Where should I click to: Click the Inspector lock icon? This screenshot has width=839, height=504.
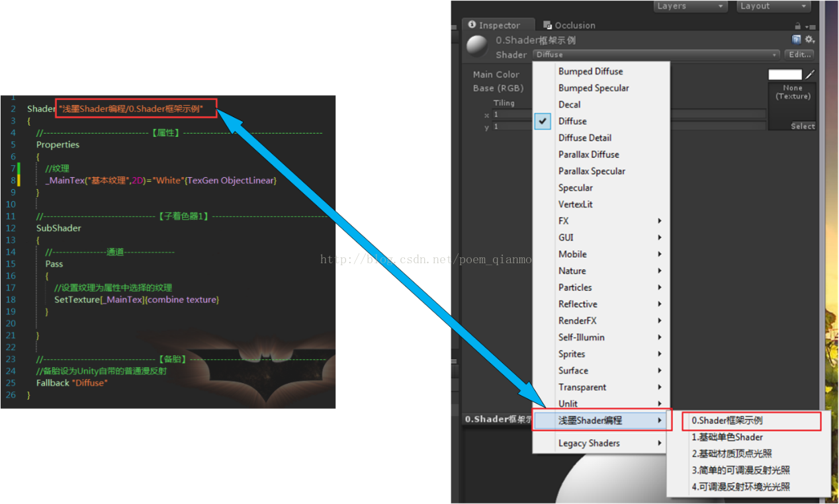[x=797, y=26]
